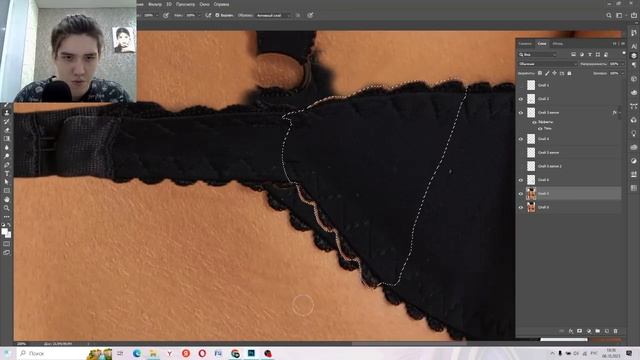Swap foreground and background colors
Screen dimensions: 640x360
click(9, 225)
